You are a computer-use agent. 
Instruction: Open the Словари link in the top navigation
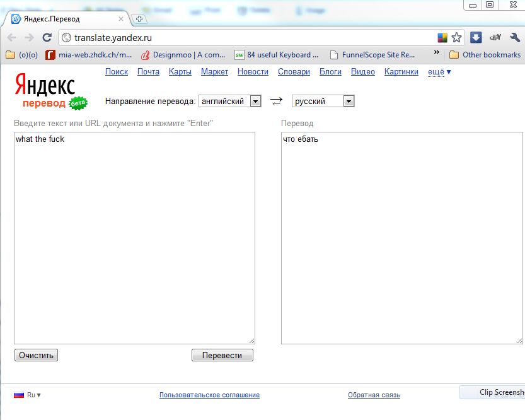(294, 72)
